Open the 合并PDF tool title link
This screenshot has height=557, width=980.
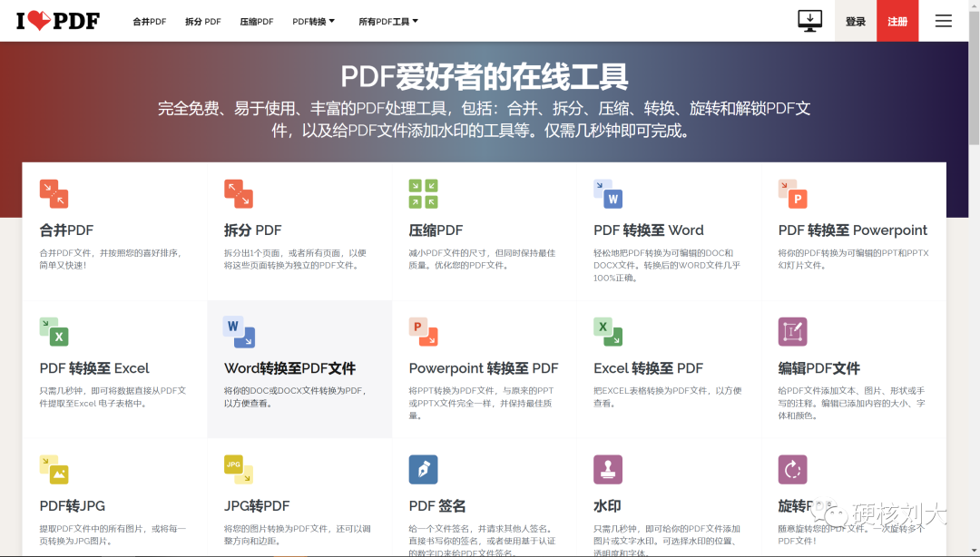(x=66, y=230)
